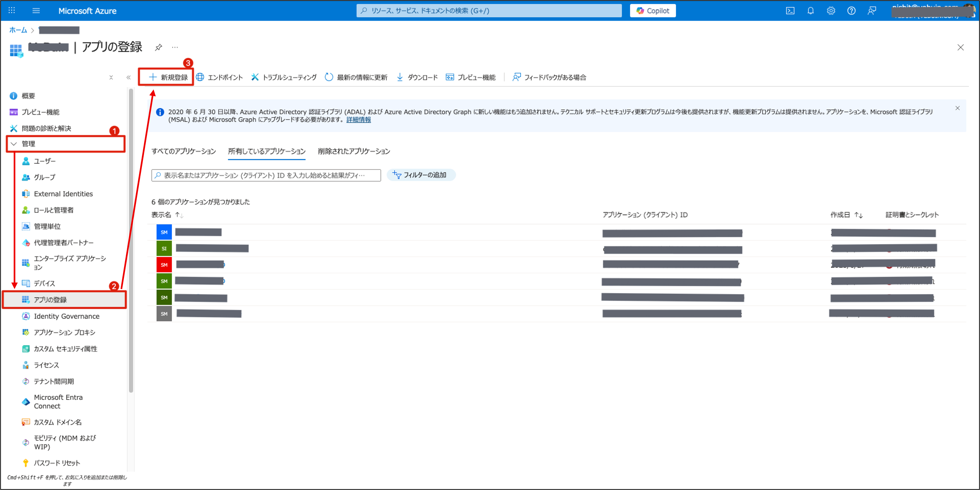Viewport: 980px width, 490px height.
Task: Pin the アプリの登録 blade
Action: click(159, 47)
